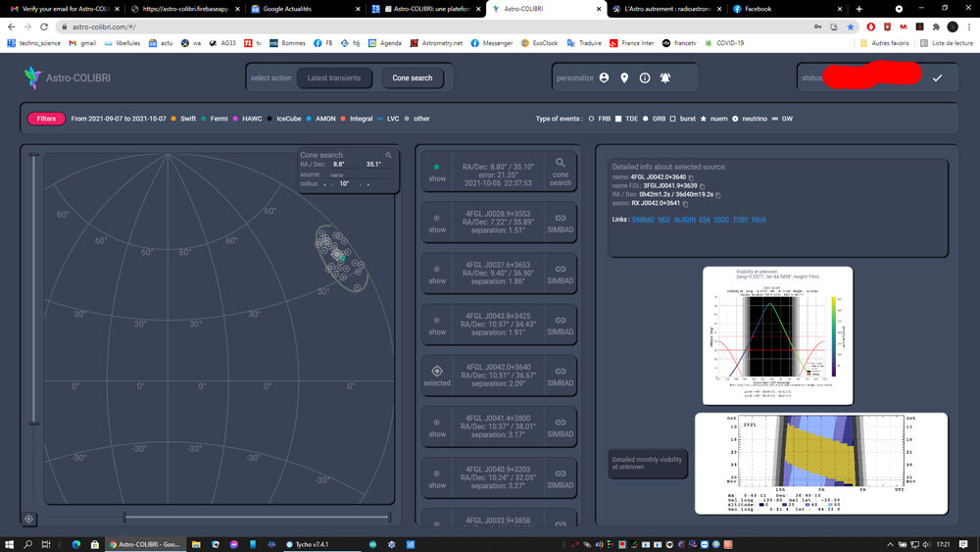The image size is (980, 552).
Task: Open the ALADIN link
Action: click(x=684, y=220)
